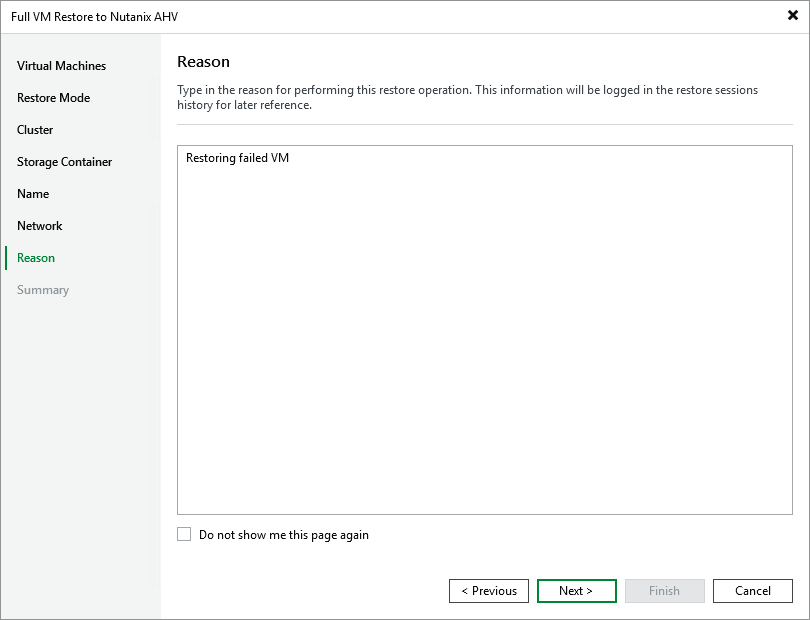Close the Full VM Restore wizard
The width and height of the screenshot is (810, 620).
click(x=791, y=15)
